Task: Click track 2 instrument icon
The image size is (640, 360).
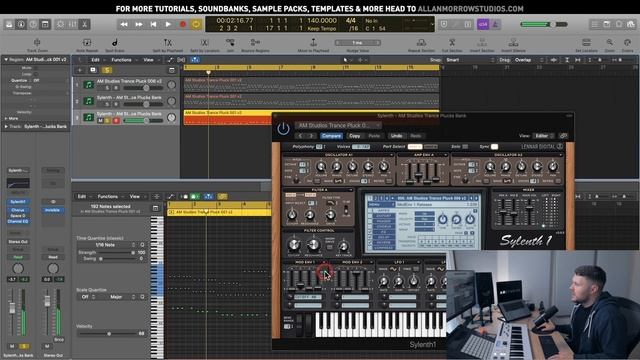Action: tap(88, 101)
